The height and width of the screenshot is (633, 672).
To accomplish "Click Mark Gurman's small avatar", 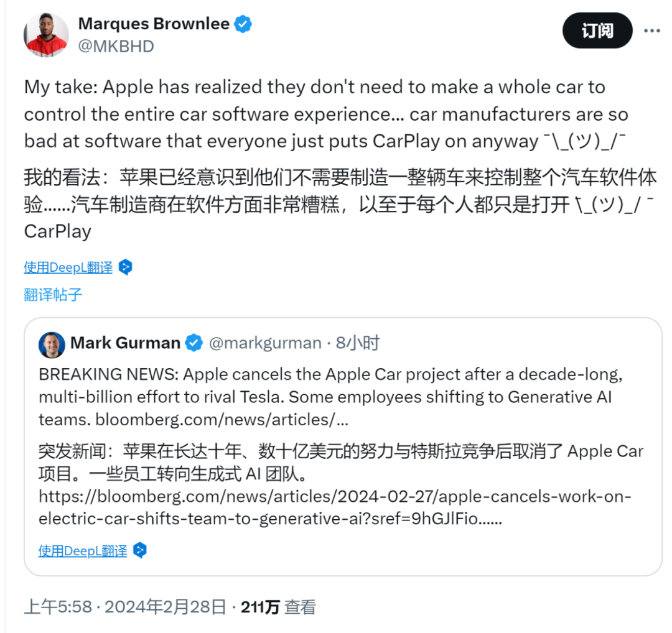I will click(52, 344).
